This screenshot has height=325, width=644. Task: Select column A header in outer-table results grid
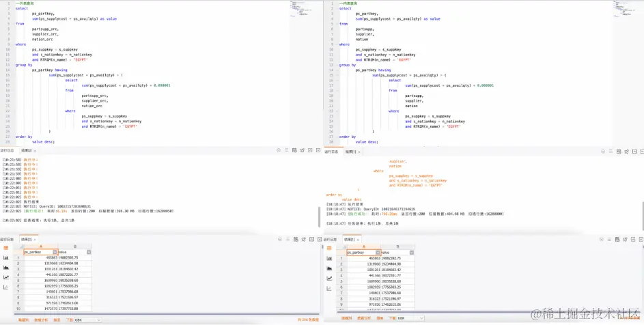(x=41, y=246)
